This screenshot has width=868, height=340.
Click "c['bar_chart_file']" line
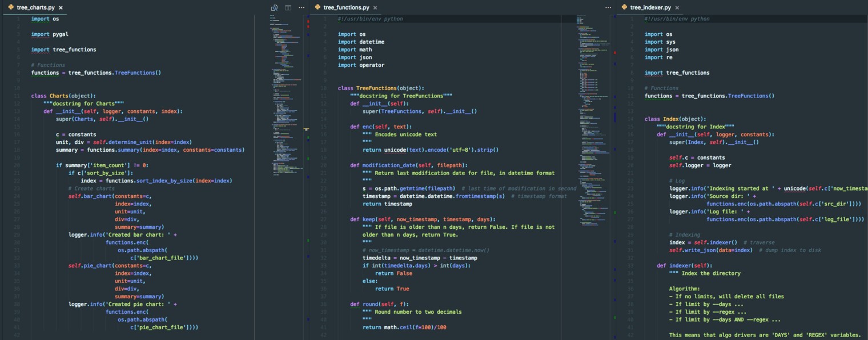164,258
